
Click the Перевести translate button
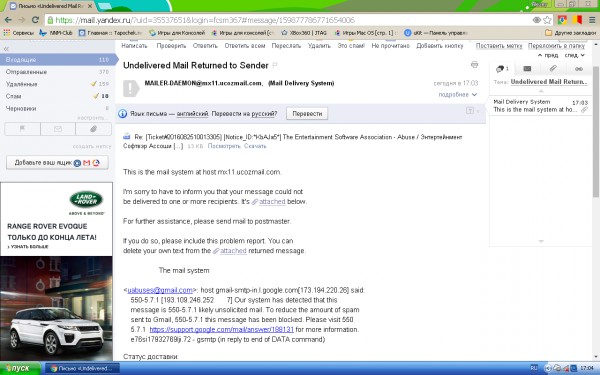pos(307,114)
